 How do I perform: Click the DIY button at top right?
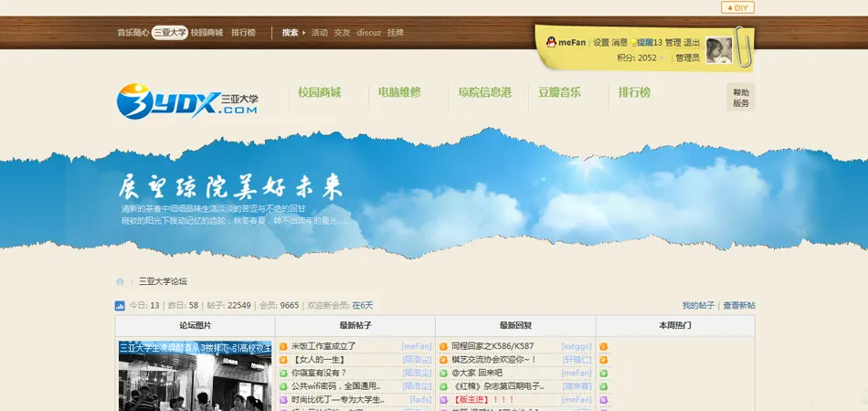pyautogui.click(x=737, y=7)
